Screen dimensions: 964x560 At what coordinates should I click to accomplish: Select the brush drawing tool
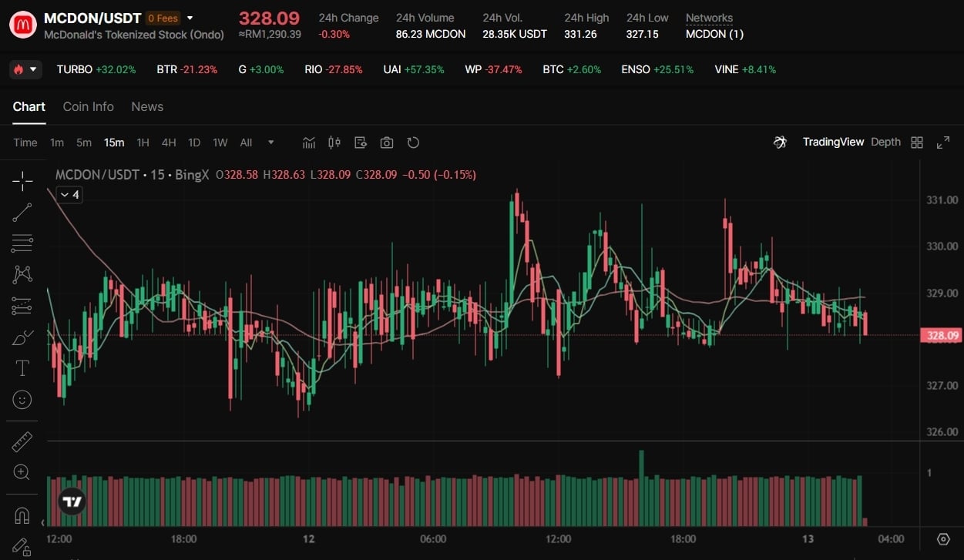(22, 337)
